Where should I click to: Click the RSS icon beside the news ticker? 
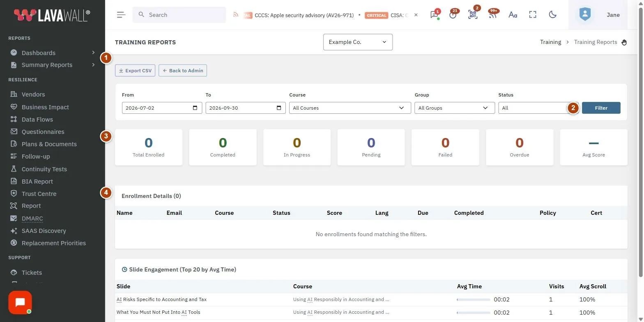tap(236, 15)
